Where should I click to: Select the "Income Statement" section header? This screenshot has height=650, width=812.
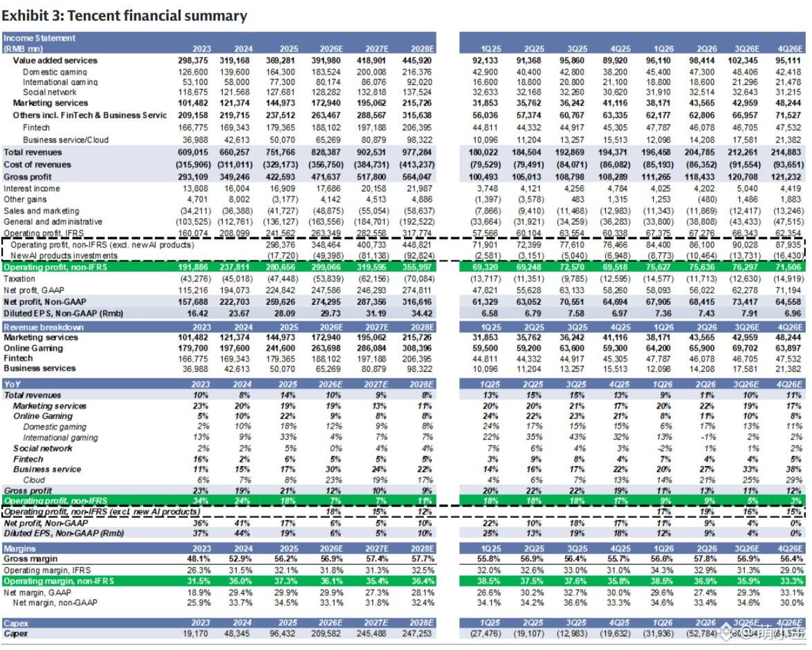click(x=39, y=38)
